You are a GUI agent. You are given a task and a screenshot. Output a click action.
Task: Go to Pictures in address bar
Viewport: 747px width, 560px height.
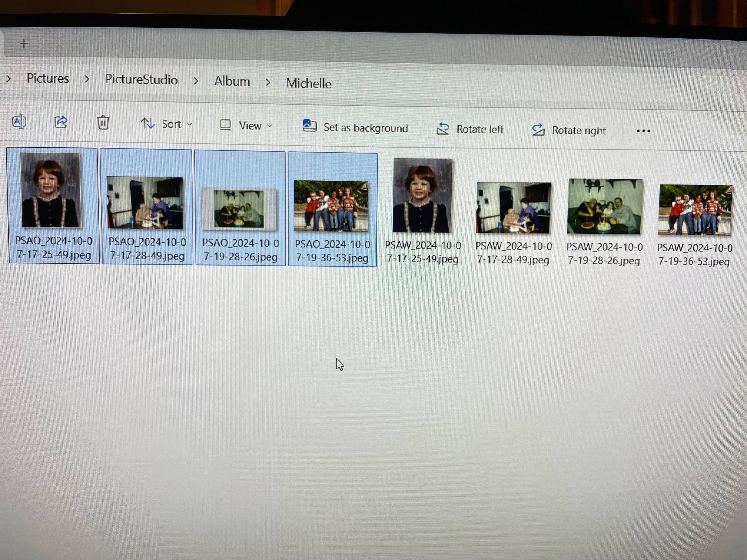[x=48, y=78]
